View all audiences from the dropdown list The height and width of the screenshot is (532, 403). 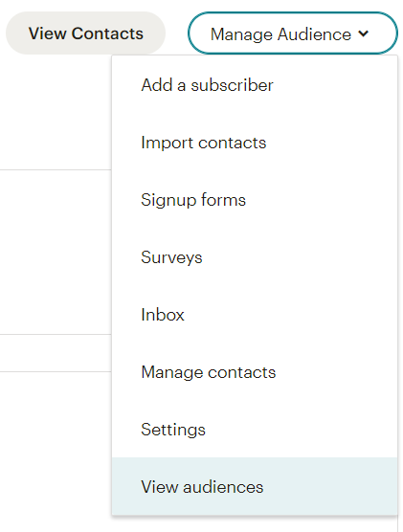point(255,486)
